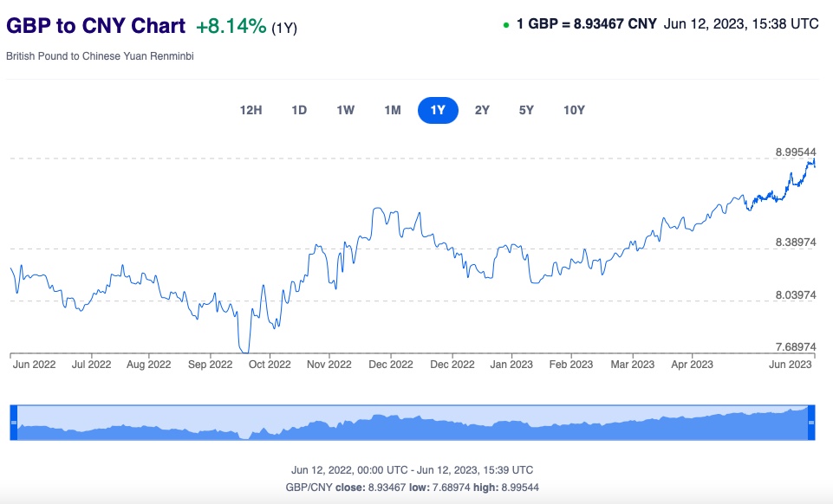
Task: Choose the 1M time range
Action: pyautogui.click(x=392, y=110)
